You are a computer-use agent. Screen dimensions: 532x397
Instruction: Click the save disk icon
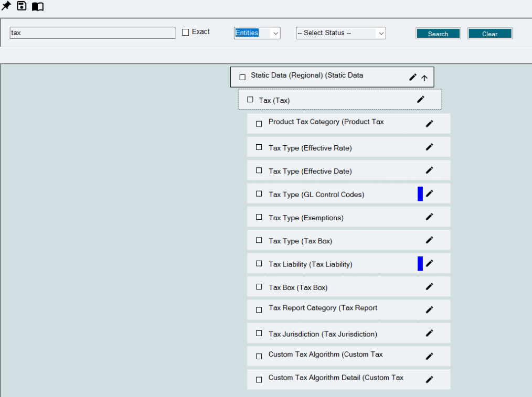pyautogui.click(x=22, y=6)
